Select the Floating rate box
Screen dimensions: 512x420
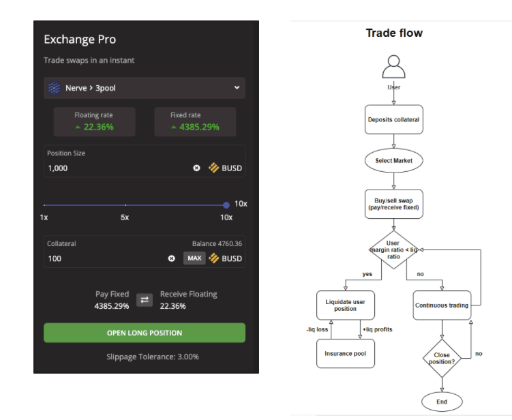94,122
